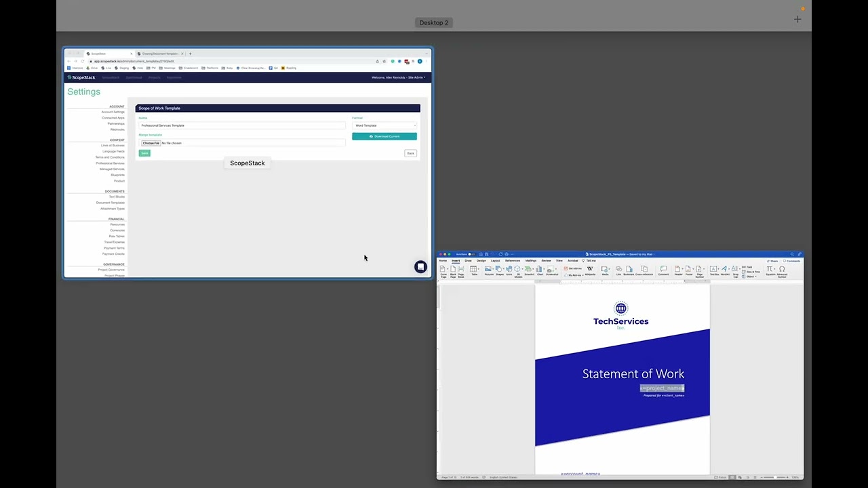This screenshot has height=488, width=868.
Task: Open the Design tab in Word ribbon
Action: tap(481, 260)
